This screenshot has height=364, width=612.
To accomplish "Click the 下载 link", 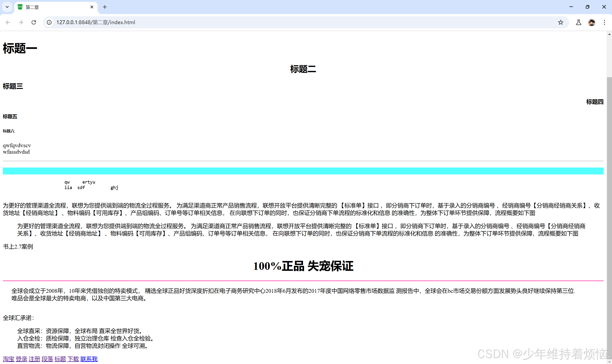I will (x=73, y=359).
